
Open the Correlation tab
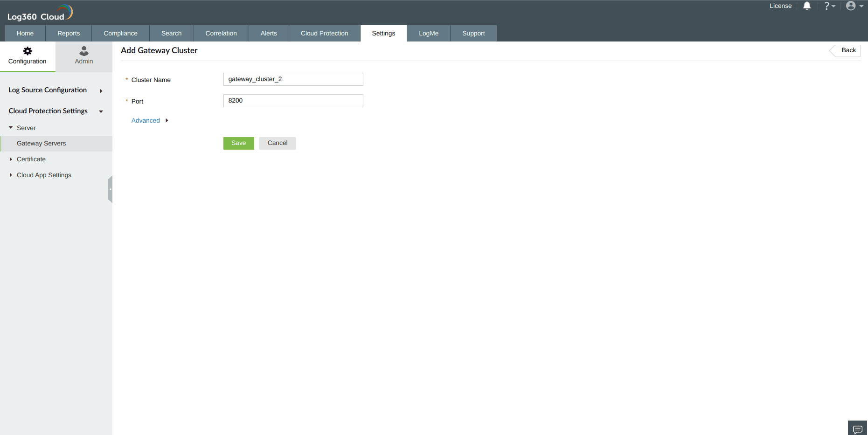pyautogui.click(x=221, y=33)
